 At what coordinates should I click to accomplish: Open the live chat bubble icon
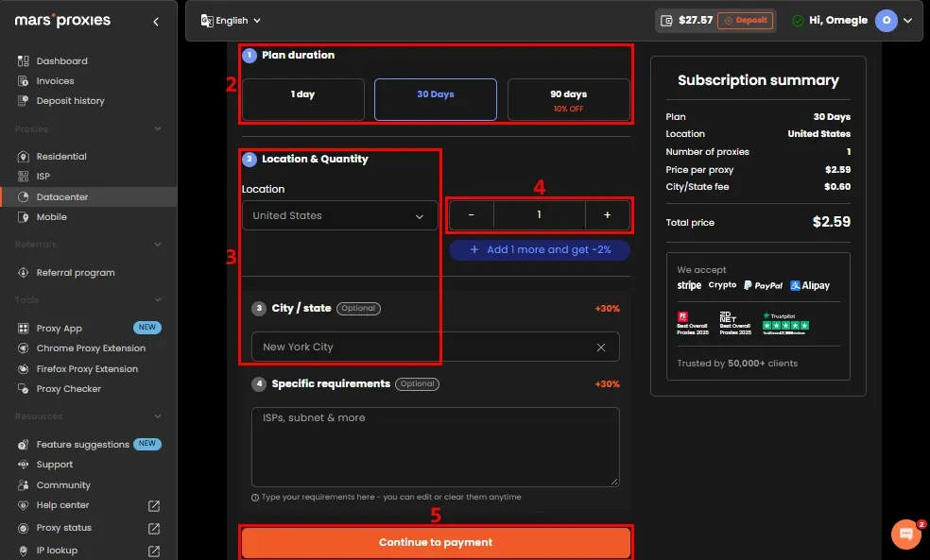point(905,534)
